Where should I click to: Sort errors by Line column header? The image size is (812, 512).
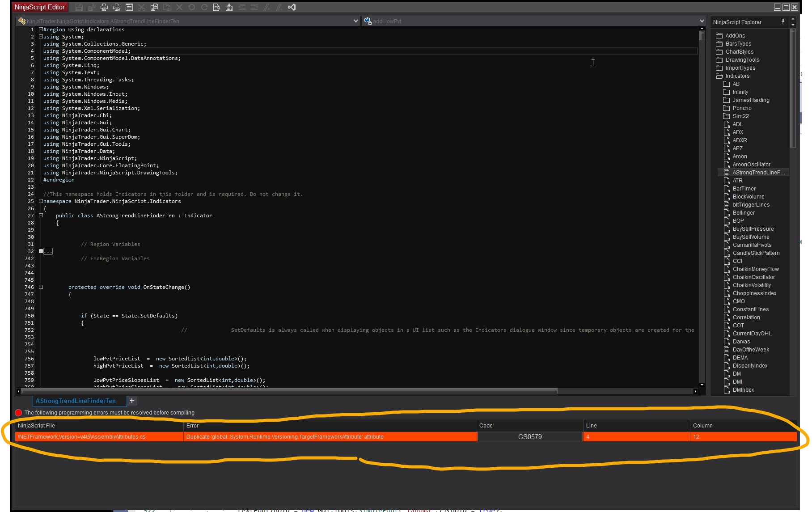point(637,426)
